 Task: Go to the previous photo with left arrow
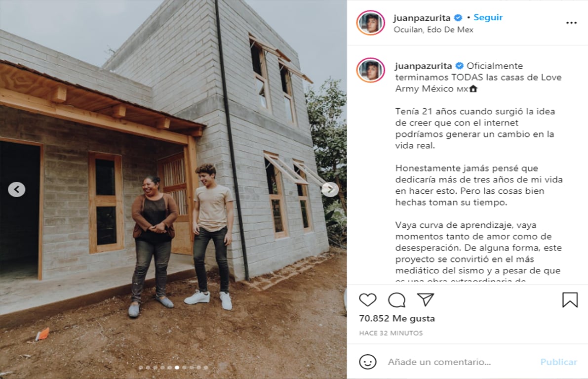pos(16,190)
